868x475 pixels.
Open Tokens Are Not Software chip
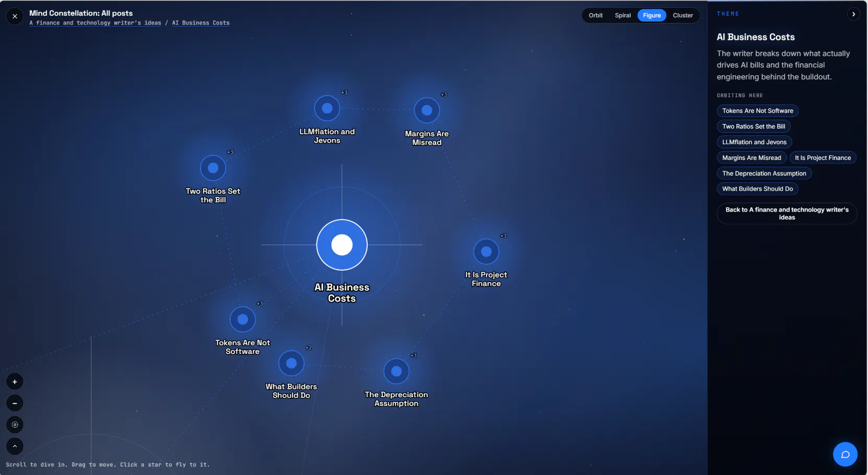[x=758, y=111]
